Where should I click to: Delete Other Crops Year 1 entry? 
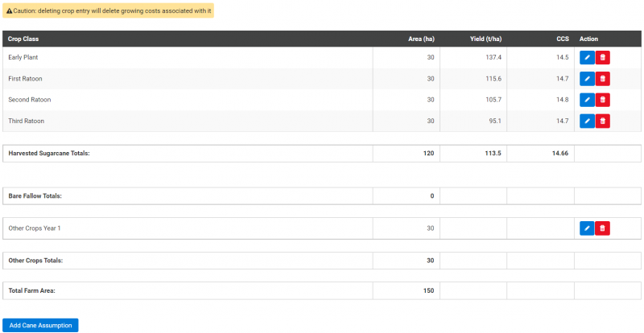603,228
